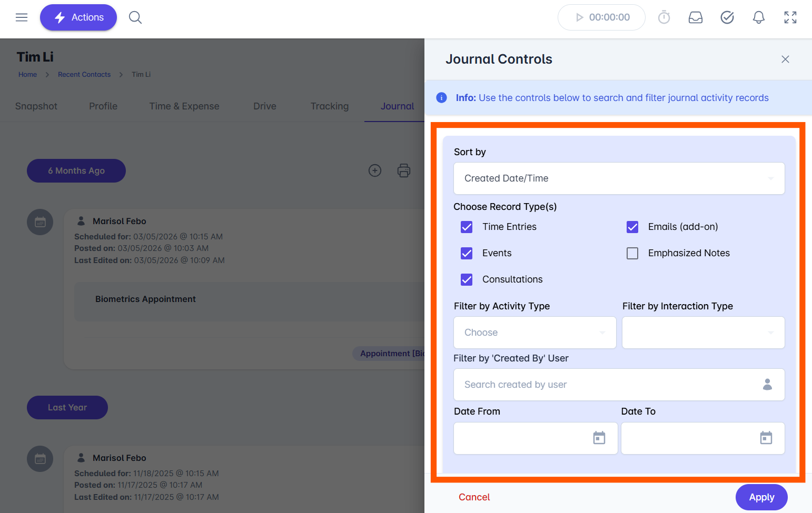Click the Actions button
Screen dimensions: 812x513
tap(78, 17)
